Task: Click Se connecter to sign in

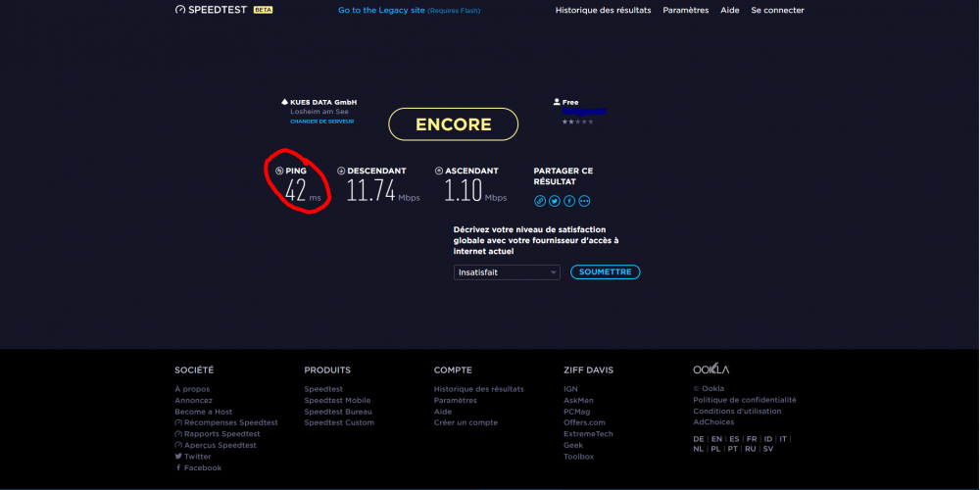Action: (x=777, y=10)
